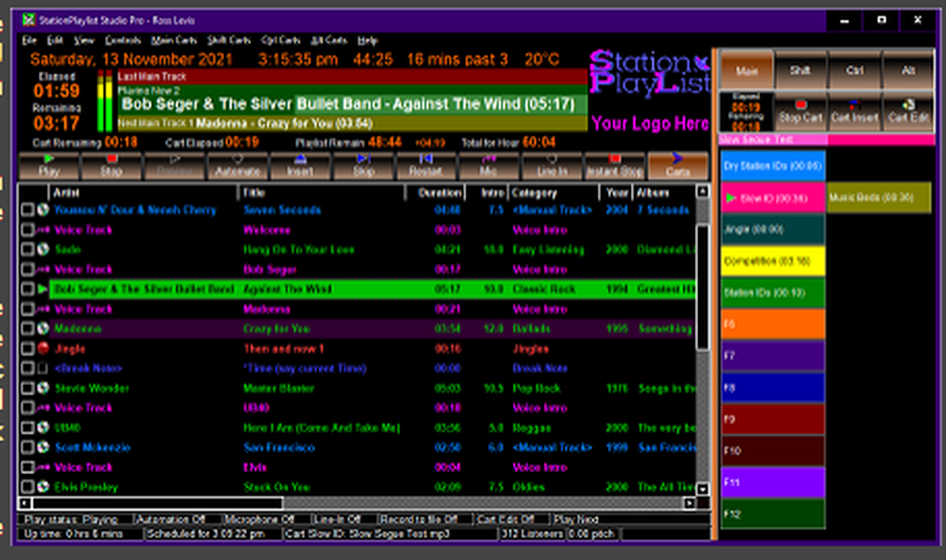Screen dimensions: 946x560
Task: Play the Music Beds cart
Action: click(x=879, y=198)
